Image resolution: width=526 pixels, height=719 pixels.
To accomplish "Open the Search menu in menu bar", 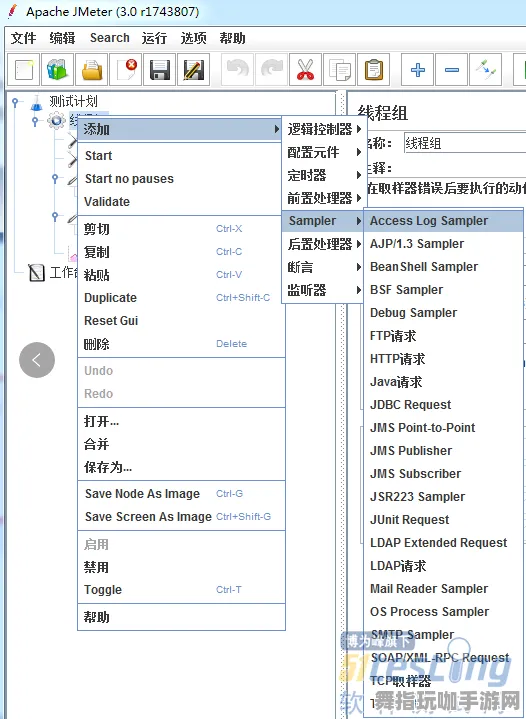I will coord(110,38).
